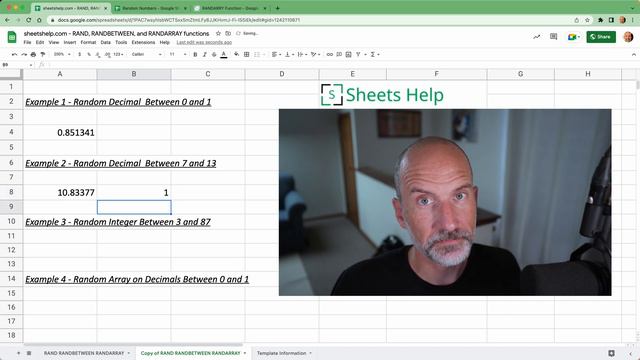Open the Calibri font family dropdown
The width and height of the screenshot is (640, 360).
[147, 54]
